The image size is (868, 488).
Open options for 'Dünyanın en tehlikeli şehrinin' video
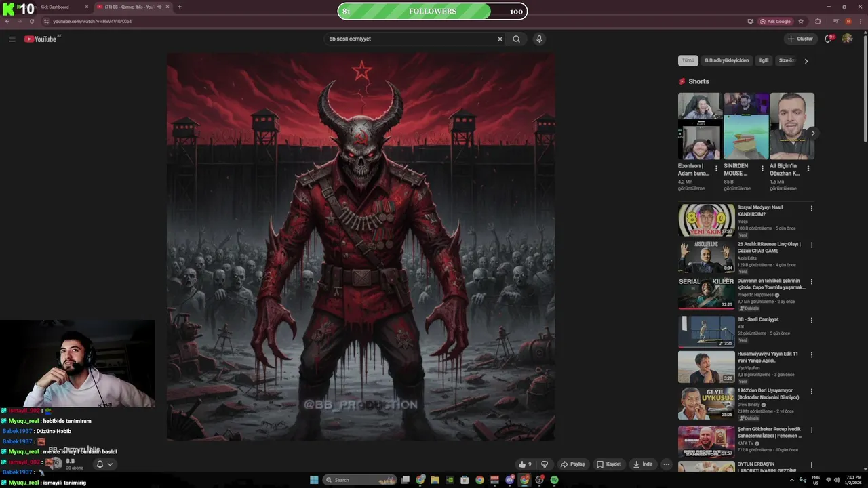point(811,281)
